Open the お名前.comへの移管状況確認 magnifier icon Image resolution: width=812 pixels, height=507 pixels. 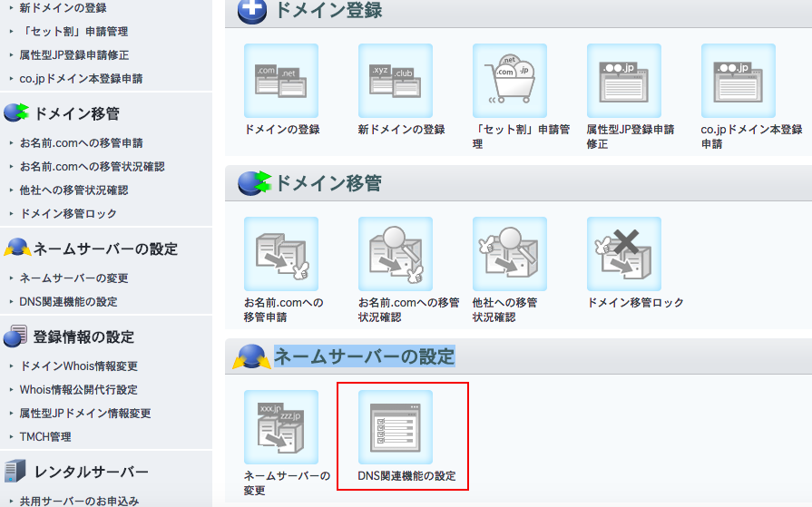[396, 254]
